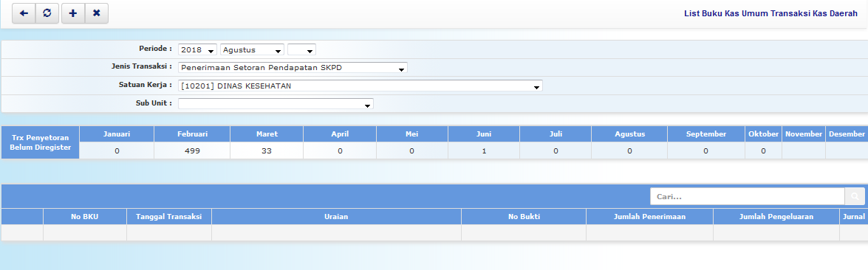Click the Mei month header

(412, 134)
